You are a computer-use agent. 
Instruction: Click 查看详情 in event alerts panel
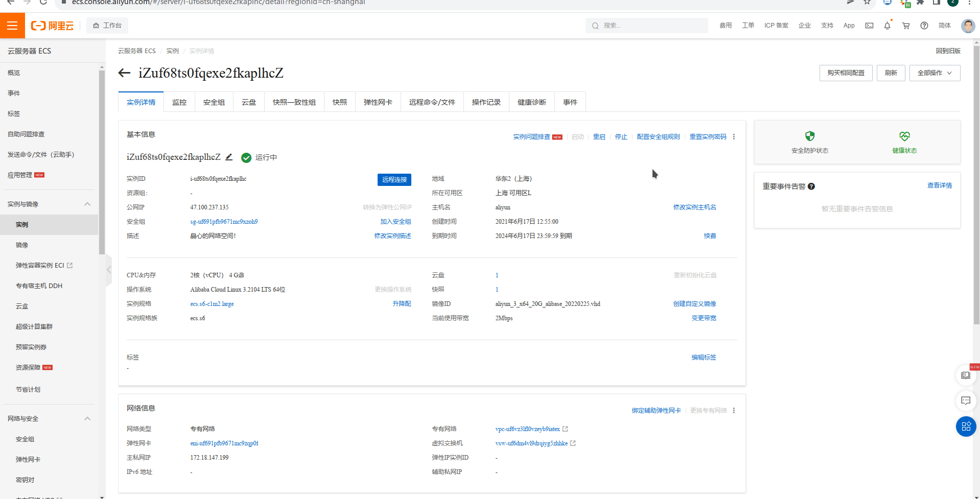click(940, 185)
